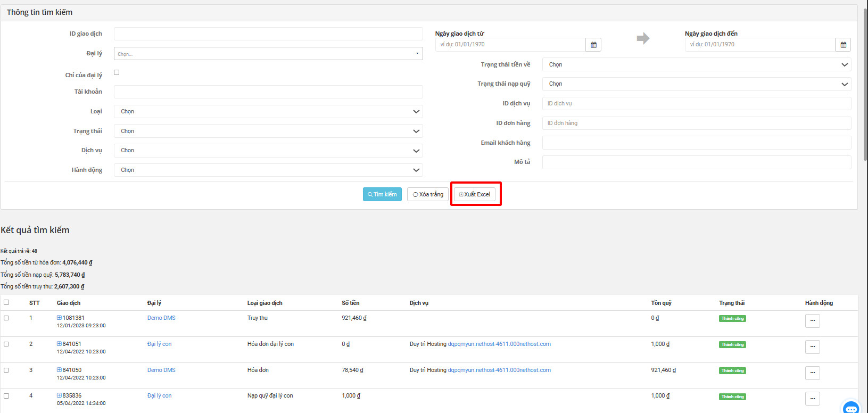
Task: Open the 'Trạng thái' status dropdown
Action: 268,131
